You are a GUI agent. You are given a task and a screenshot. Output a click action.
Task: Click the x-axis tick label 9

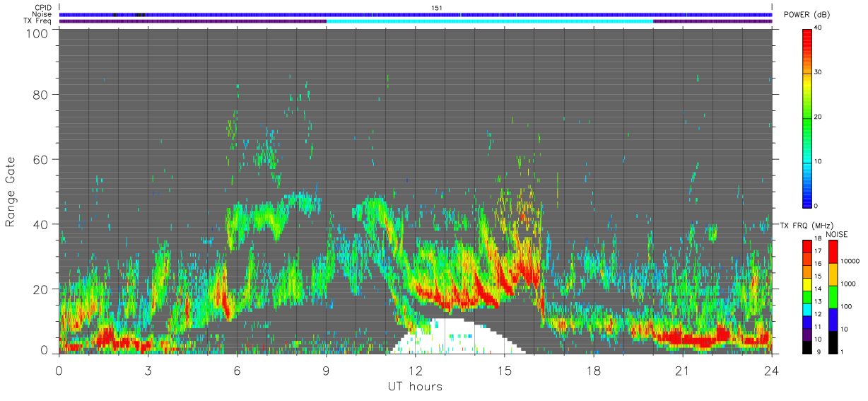click(326, 370)
